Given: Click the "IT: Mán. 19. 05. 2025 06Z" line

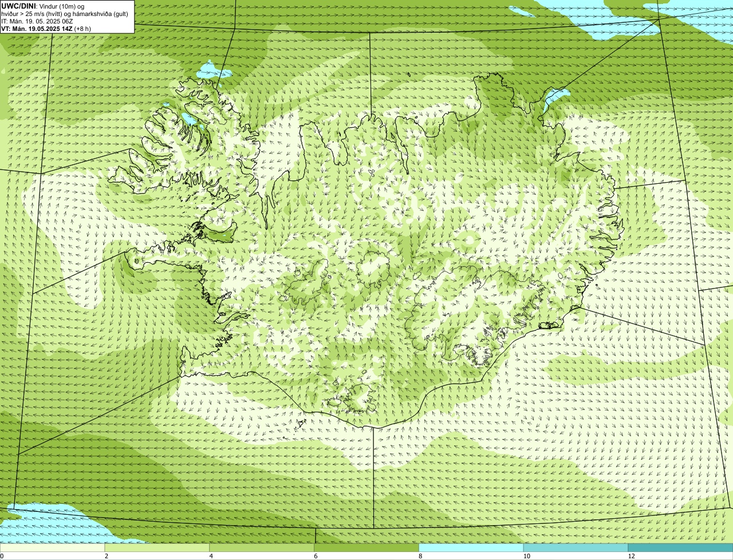Looking at the screenshot, I should coord(37,21).
